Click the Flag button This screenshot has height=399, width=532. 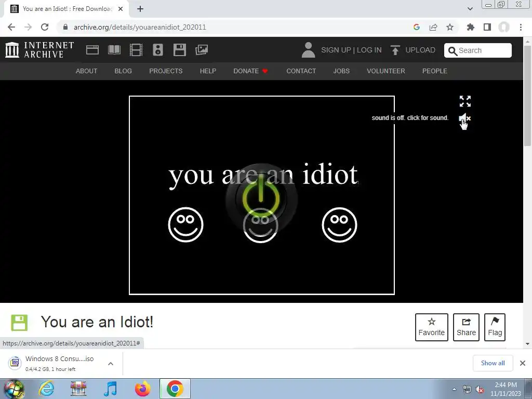(x=495, y=327)
